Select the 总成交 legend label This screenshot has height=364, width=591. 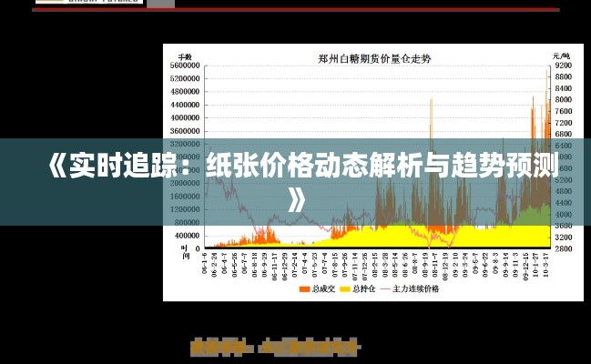point(322,288)
